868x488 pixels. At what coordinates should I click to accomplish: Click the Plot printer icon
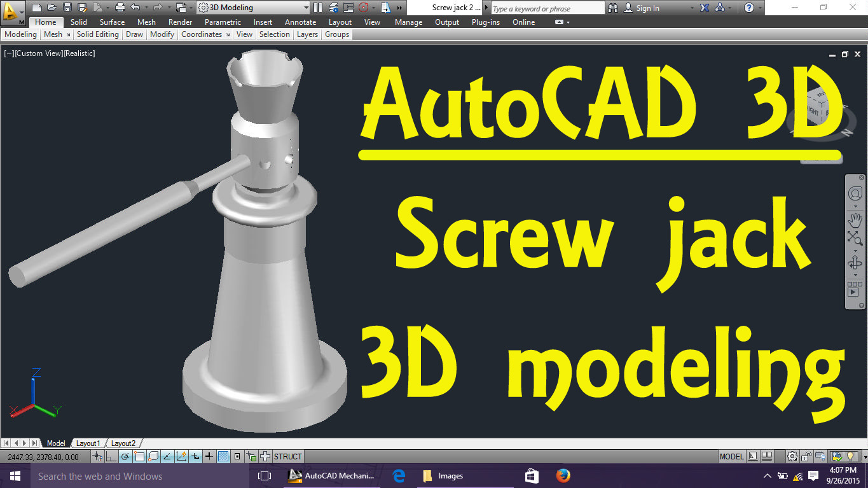pos(120,8)
